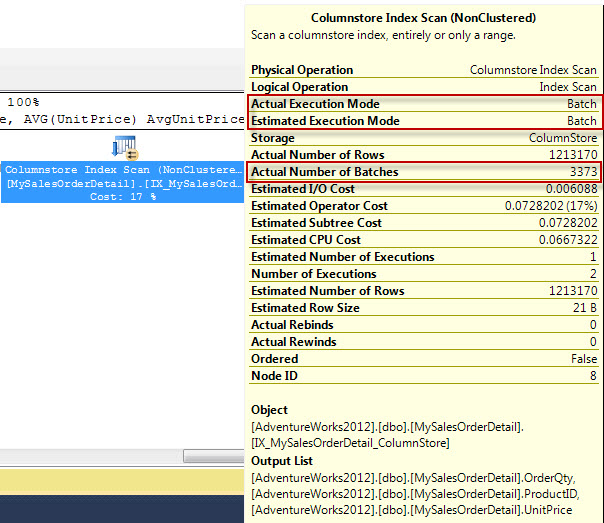The height and width of the screenshot is (523, 604).
Task: Click the Estimated Number of Executions row
Action: tap(424, 257)
